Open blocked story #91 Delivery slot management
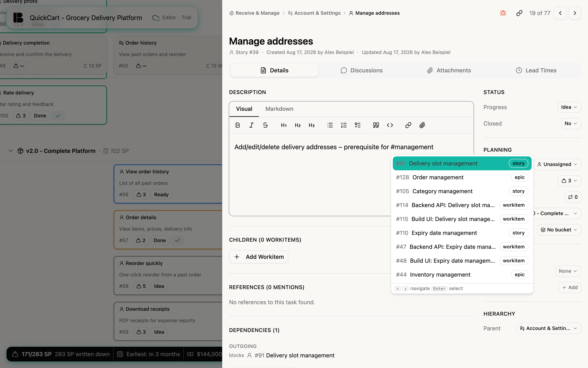588x368 pixels. pyautogui.click(x=294, y=355)
